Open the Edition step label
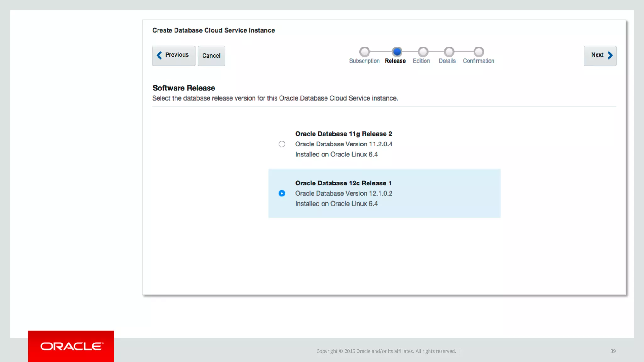This screenshot has height=362, width=644. [x=421, y=61]
